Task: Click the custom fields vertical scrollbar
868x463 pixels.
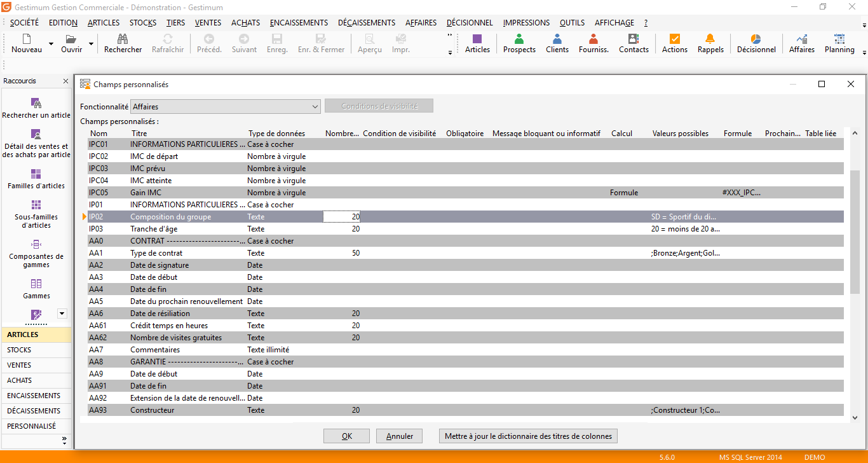Action: pos(855,232)
